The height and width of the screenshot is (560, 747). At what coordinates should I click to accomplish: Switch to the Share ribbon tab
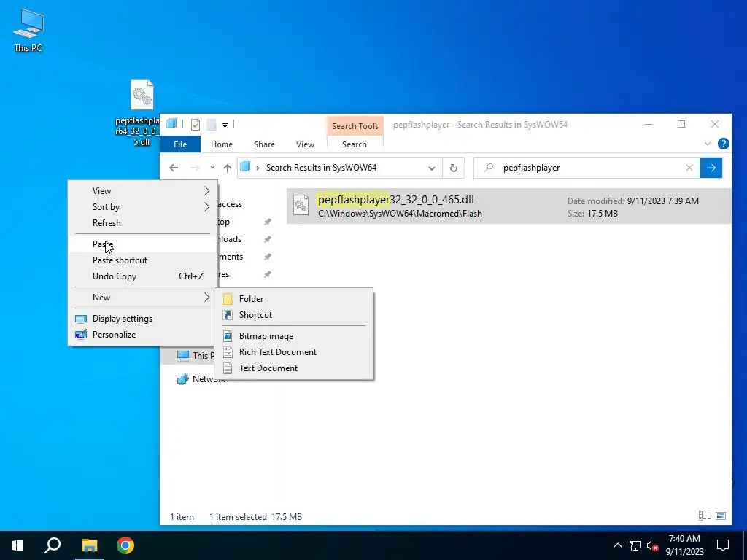[264, 144]
